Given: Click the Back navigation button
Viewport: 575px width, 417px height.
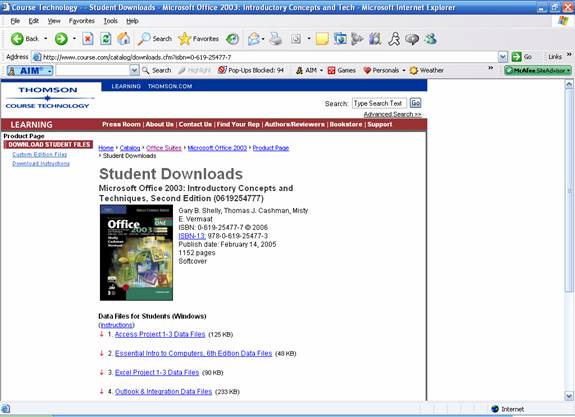Looking at the screenshot, I should [x=25, y=39].
